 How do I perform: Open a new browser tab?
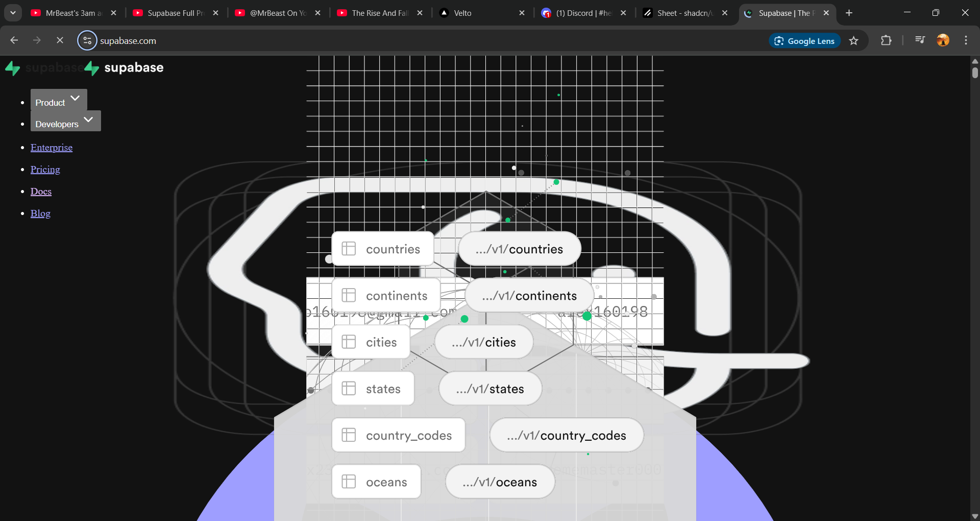(849, 13)
